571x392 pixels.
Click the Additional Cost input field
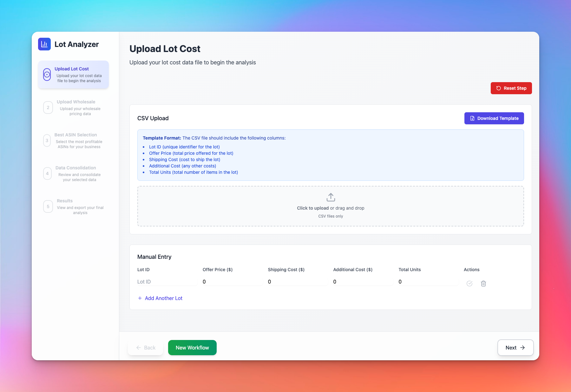(x=363, y=282)
